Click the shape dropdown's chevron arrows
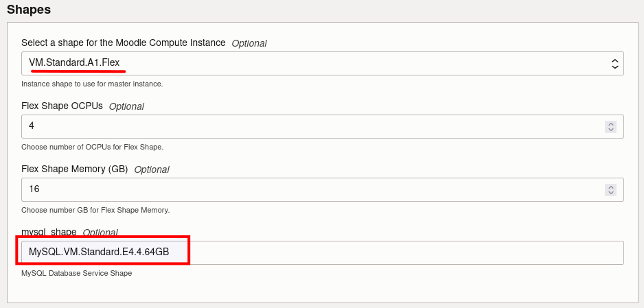Image resolution: width=644 pixels, height=308 pixels. pos(615,64)
